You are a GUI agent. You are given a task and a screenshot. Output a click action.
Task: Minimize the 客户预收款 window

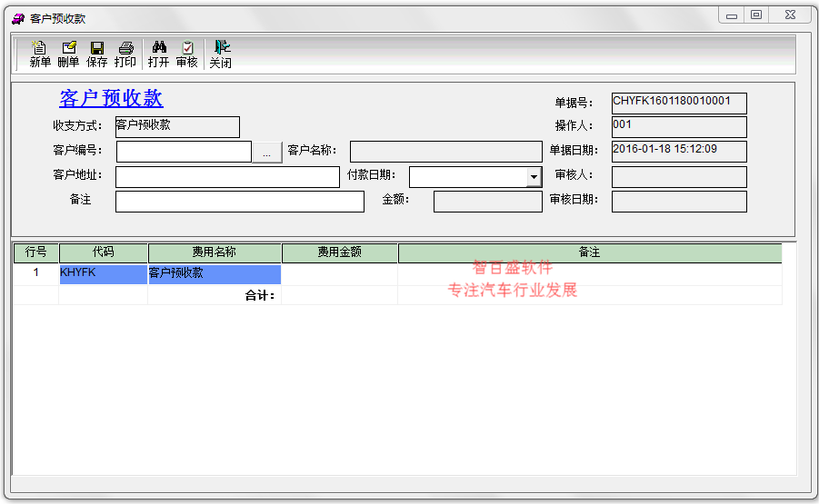point(732,15)
